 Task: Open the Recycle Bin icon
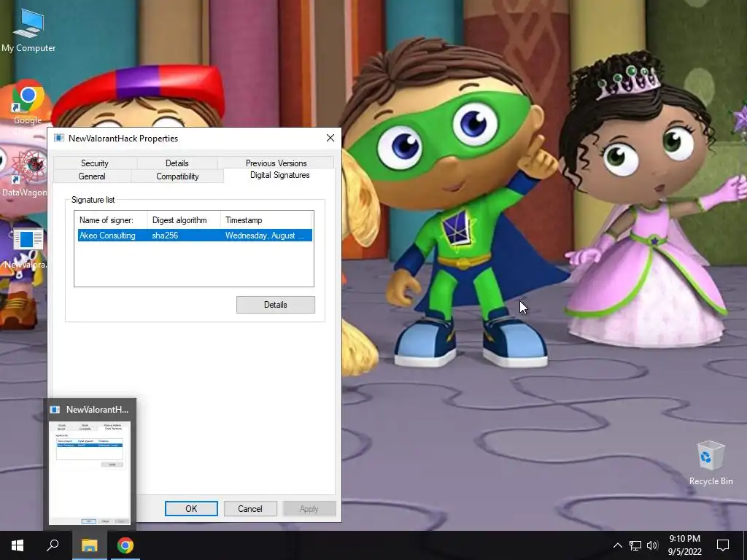[x=711, y=463]
